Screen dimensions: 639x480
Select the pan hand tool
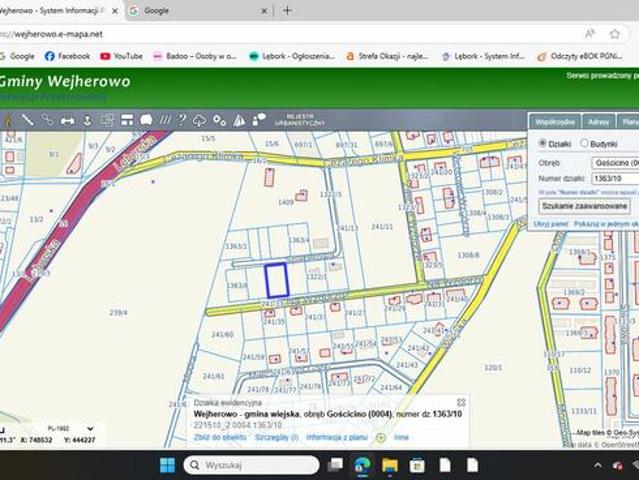(7, 119)
